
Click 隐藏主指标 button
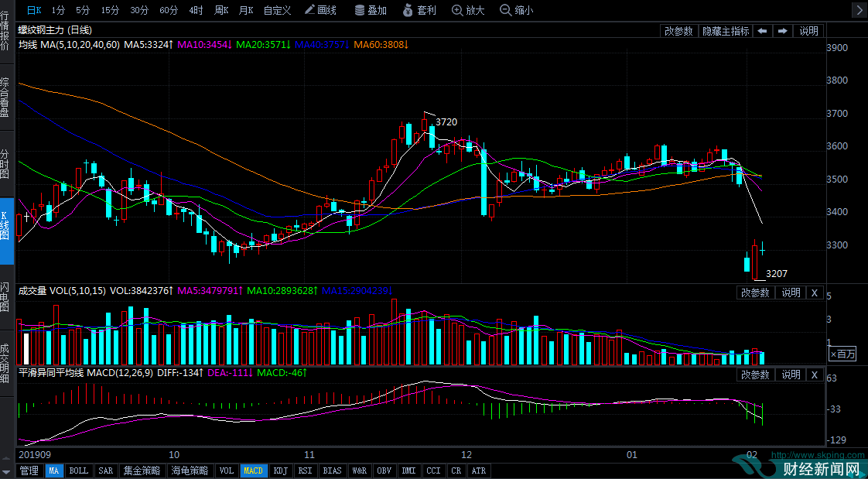(725, 31)
